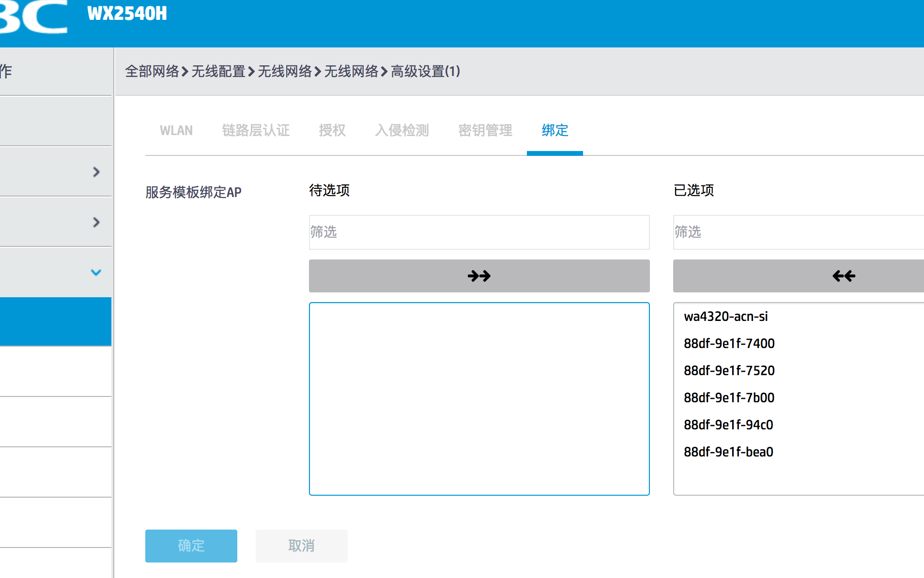Screen dimensions: 924x578
Task: Go to the 入侵检测 tab
Action: pos(402,130)
